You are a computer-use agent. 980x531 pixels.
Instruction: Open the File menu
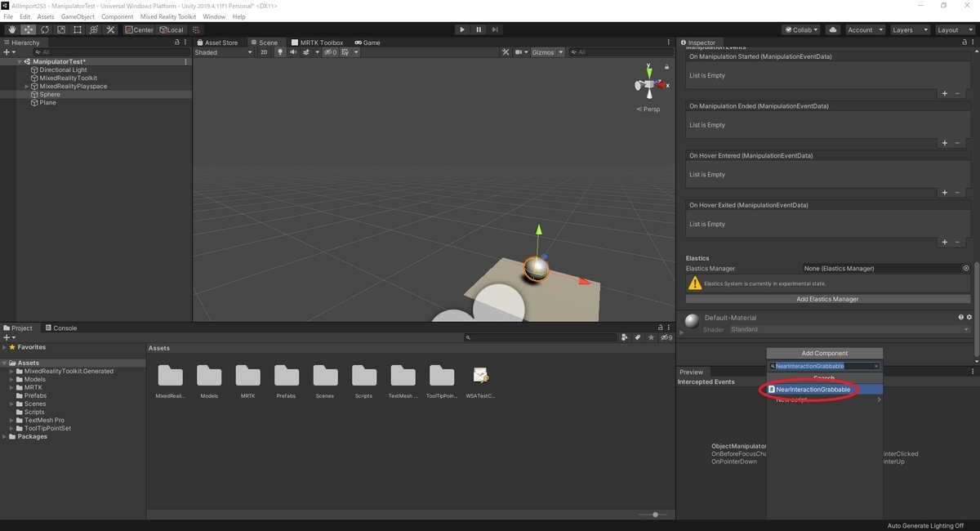9,16
